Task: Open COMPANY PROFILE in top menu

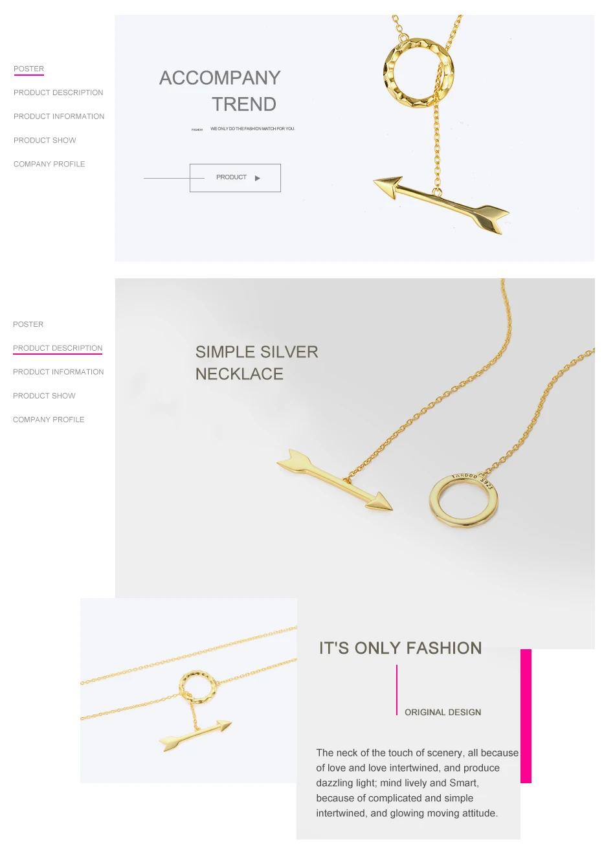Action: [49, 164]
